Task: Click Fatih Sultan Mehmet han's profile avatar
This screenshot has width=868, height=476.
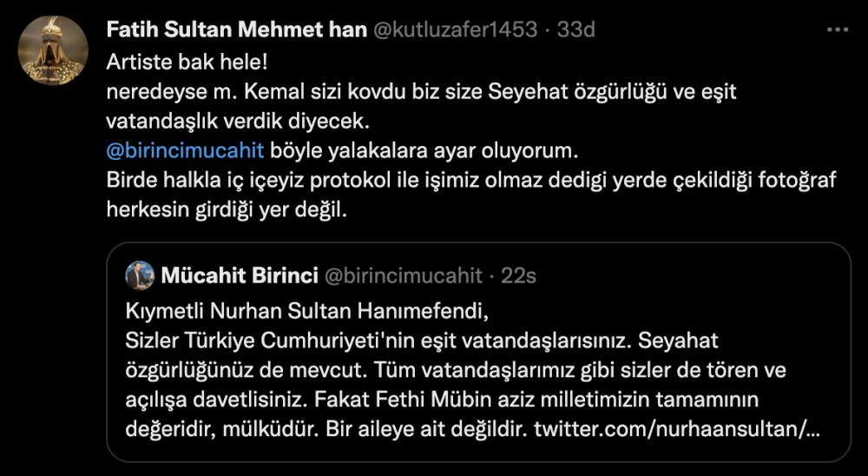Action: pyautogui.click(x=53, y=50)
